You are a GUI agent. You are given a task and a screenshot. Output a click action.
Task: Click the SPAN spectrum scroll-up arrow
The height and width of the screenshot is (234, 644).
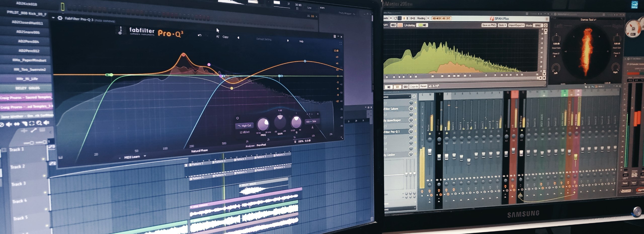[x=546, y=30]
